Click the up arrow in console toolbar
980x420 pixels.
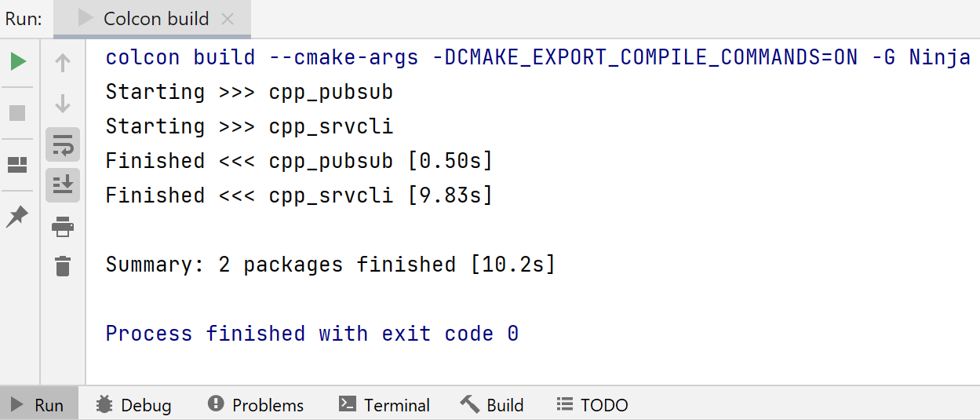pyautogui.click(x=63, y=63)
